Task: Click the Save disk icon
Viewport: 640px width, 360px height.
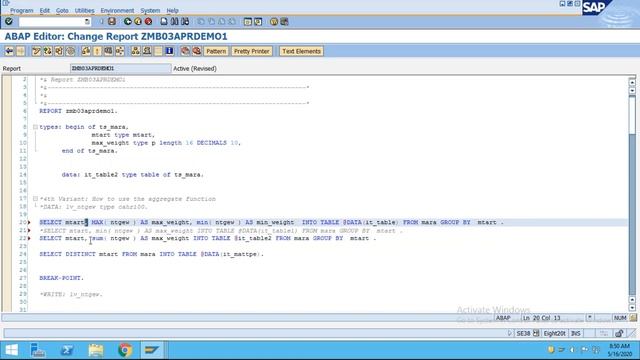Action: (x=112, y=21)
